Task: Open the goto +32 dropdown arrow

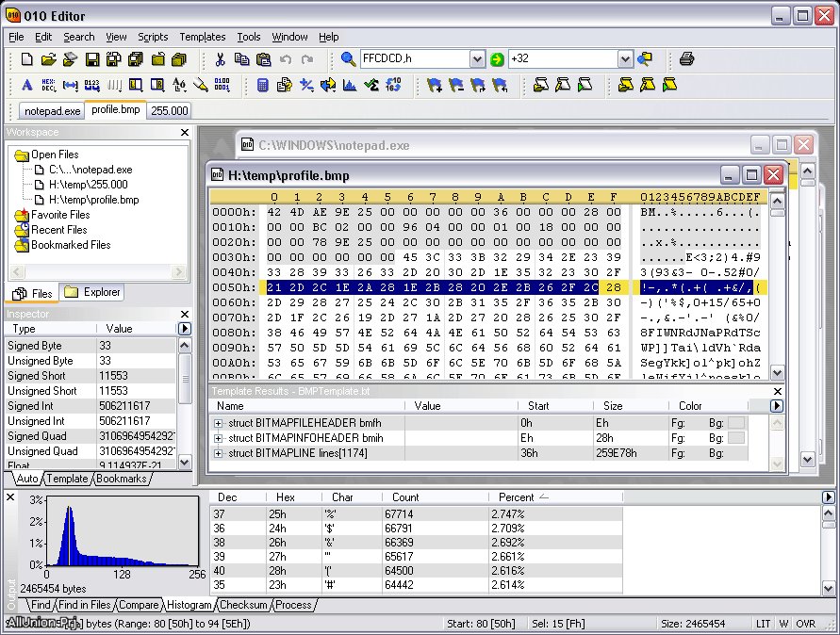Action: [625, 59]
